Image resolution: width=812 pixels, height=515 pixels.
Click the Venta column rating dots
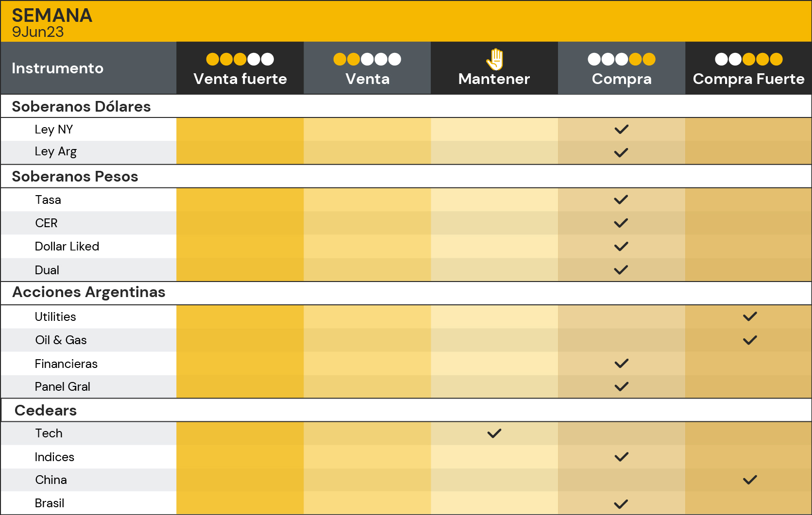coord(367,59)
